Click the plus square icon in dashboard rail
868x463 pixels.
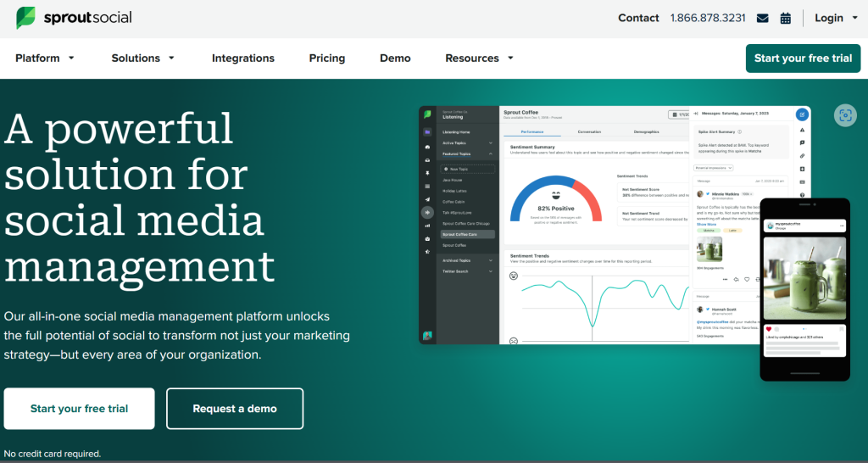(x=802, y=169)
